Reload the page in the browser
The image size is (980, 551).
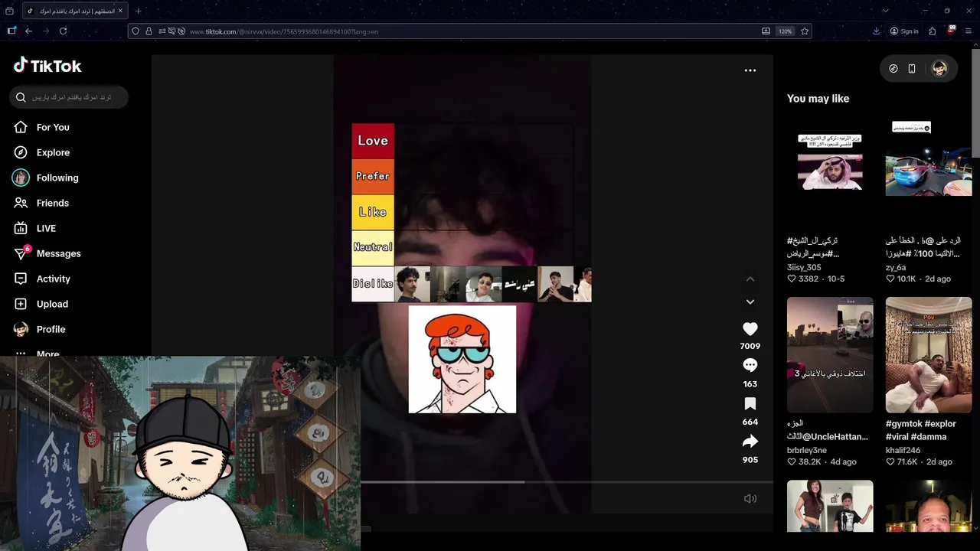[x=63, y=31]
